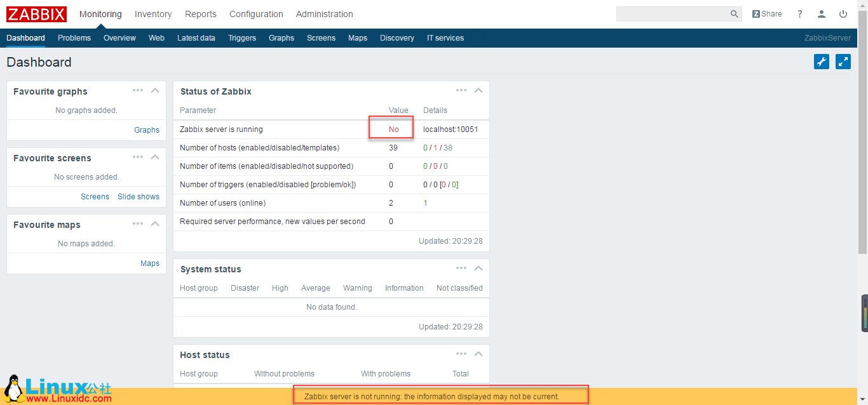Image resolution: width=868 pixels, height=405 pixels.
Task: Open the Status of Zabbix widget menu dots
Action: (461, 90)
